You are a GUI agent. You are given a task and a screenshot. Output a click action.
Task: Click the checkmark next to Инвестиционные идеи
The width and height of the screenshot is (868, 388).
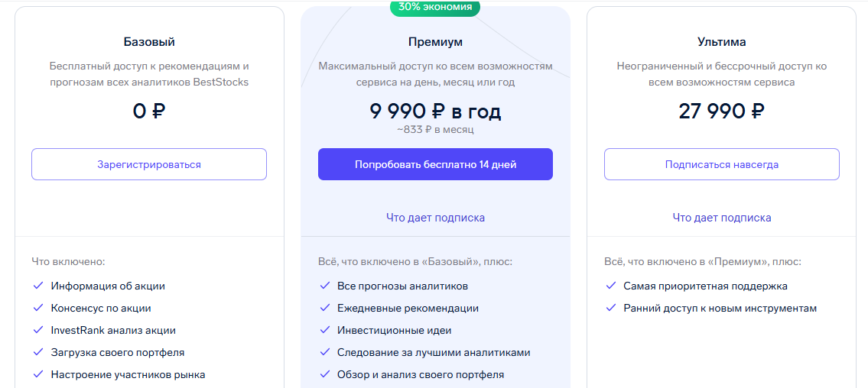[x=324, y=330]
